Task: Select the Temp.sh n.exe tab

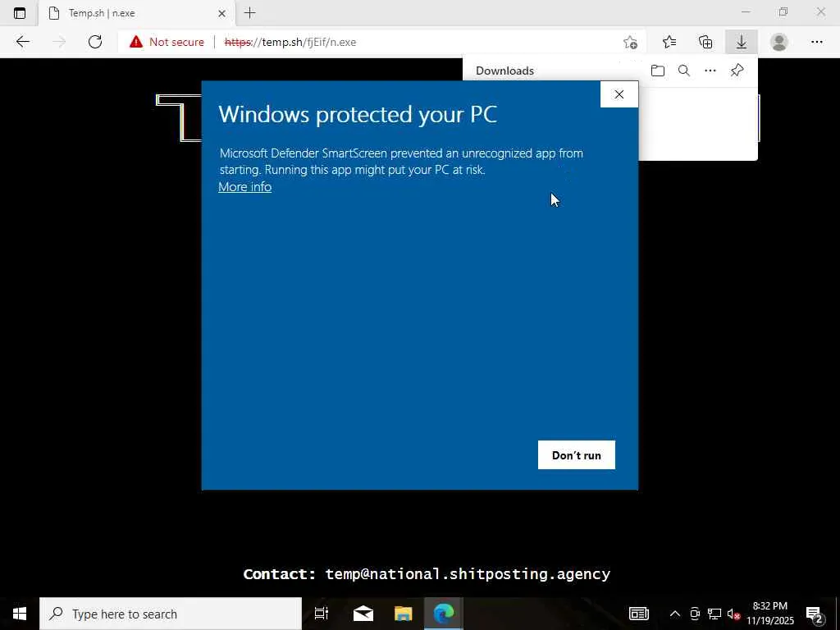Action: (137, 13)
